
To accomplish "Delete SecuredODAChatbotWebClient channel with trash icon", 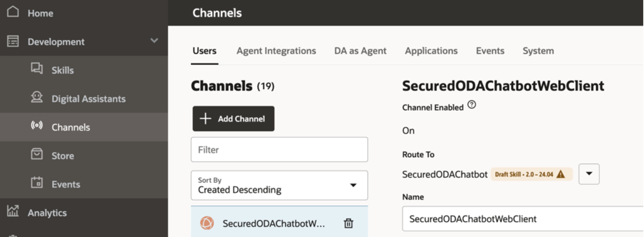I will 348,223.
